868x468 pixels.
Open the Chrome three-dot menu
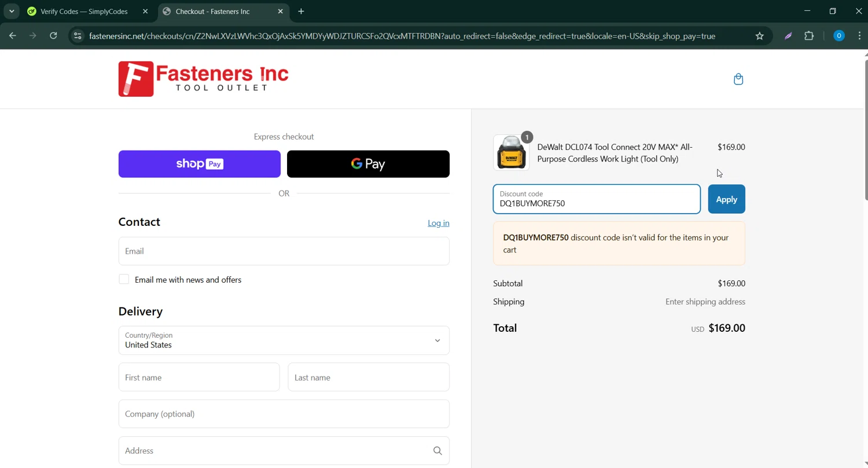[x=859, y=36]
